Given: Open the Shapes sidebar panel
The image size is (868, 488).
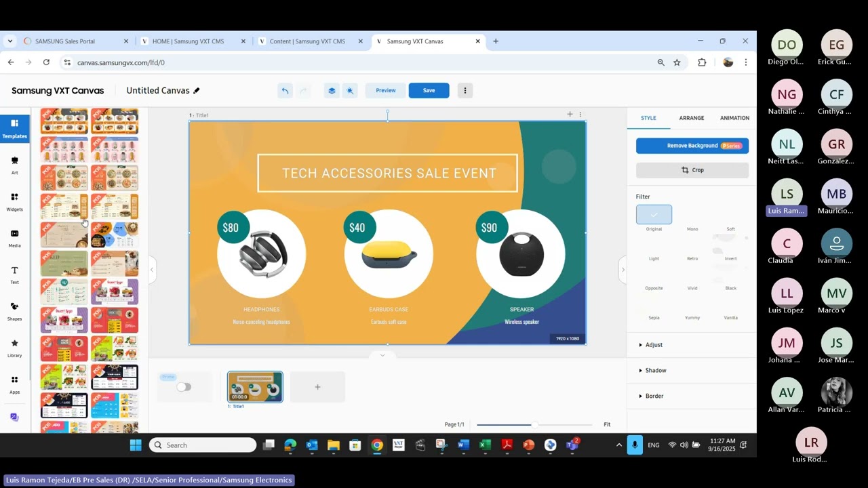Looking at the screenshot, I should (14, 311).
